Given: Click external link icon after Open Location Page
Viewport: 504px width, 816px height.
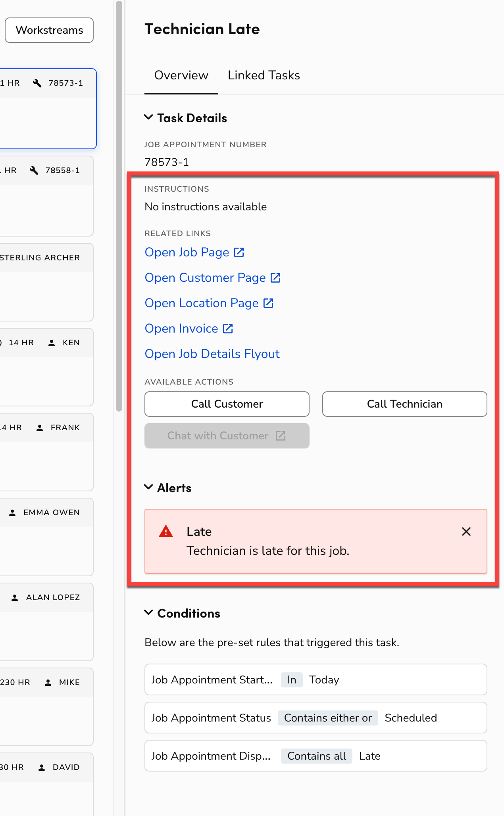Looking at the screenshot, I should pos(268,303).
